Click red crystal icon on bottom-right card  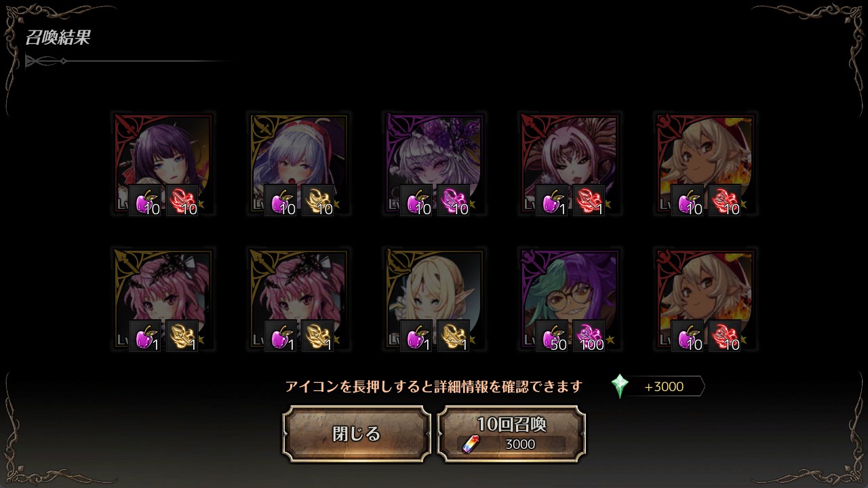(x=725, y=335)
